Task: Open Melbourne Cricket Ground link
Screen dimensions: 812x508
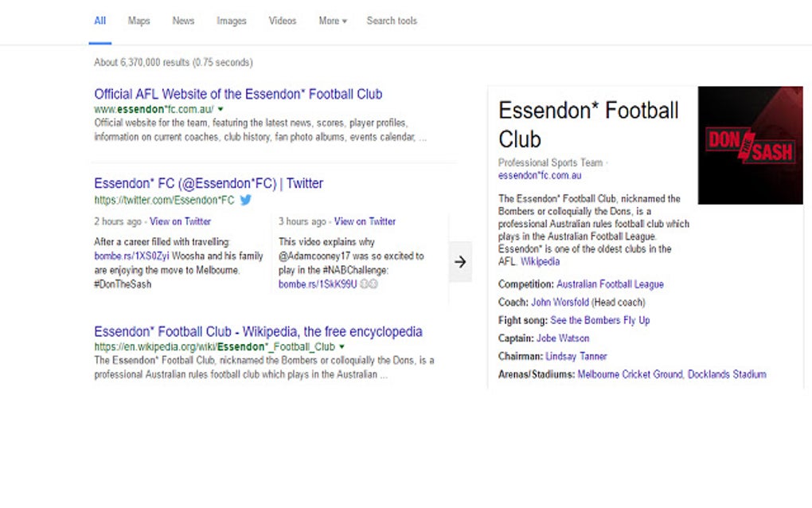Action: [630, 374]
